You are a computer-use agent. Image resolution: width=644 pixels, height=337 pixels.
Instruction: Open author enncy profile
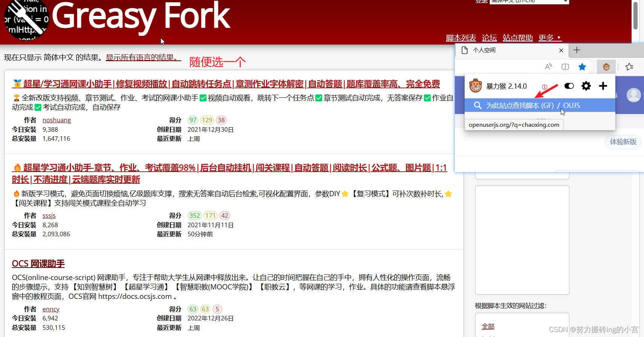(x=51, y=309)
